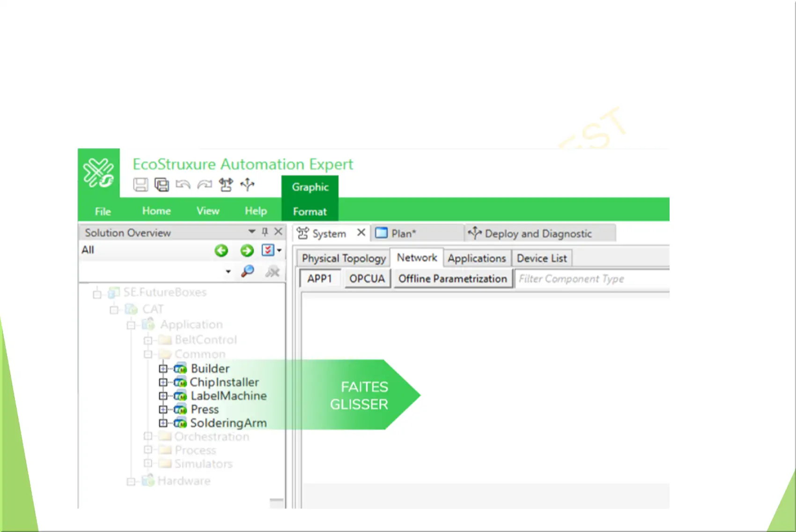Screen dimensions: 796x532
Task: Open Solution Overview panel options arrow
Action: tap(251, 231)
